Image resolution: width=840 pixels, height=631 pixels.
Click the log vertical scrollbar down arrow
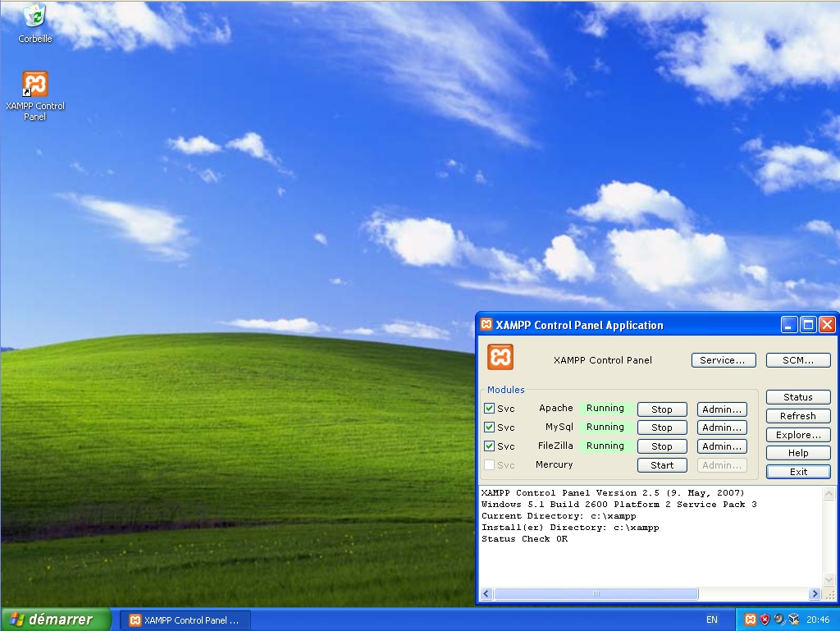click(x=829, y=581)
